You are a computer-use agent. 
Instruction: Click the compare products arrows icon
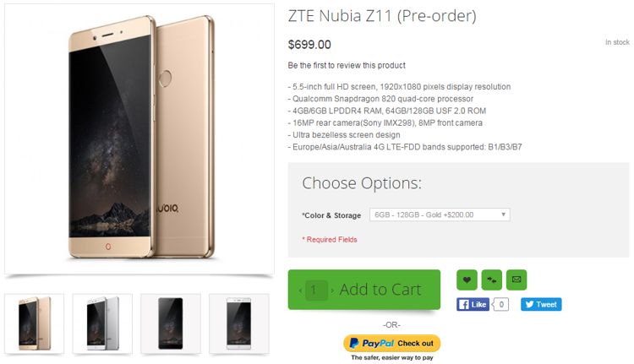click(x=492, y=280)
